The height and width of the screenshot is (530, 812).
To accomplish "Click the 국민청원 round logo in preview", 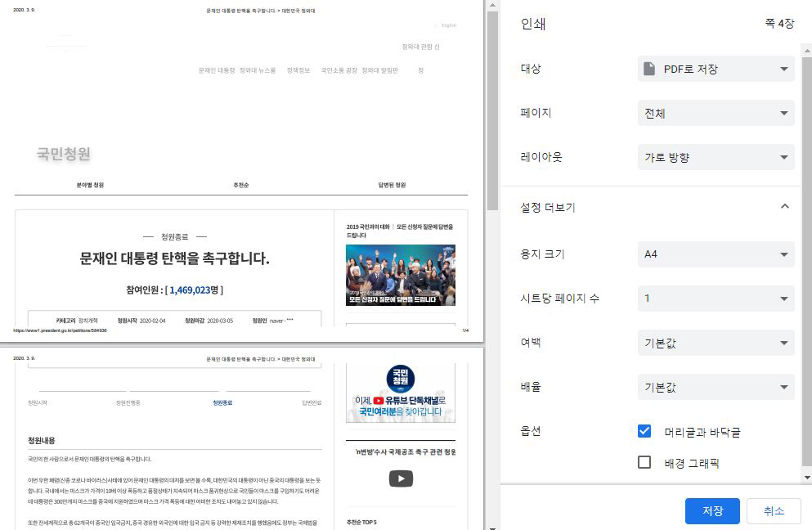I will [x=401, y=379].
